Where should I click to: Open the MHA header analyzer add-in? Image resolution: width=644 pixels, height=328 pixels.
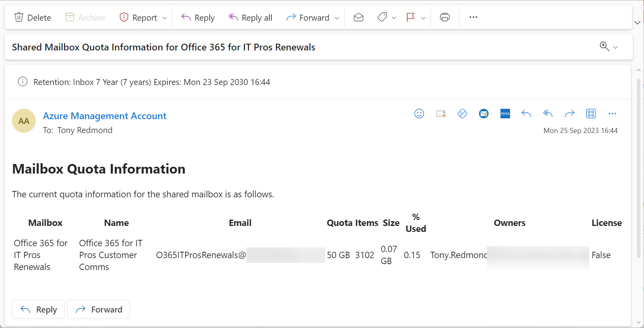[x=505, y=114]
